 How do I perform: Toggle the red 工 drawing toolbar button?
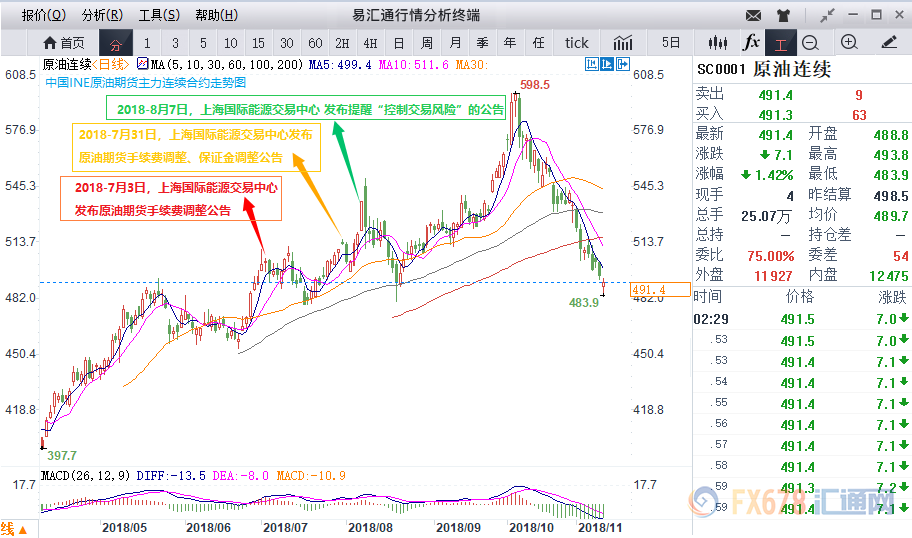point(781,43)
